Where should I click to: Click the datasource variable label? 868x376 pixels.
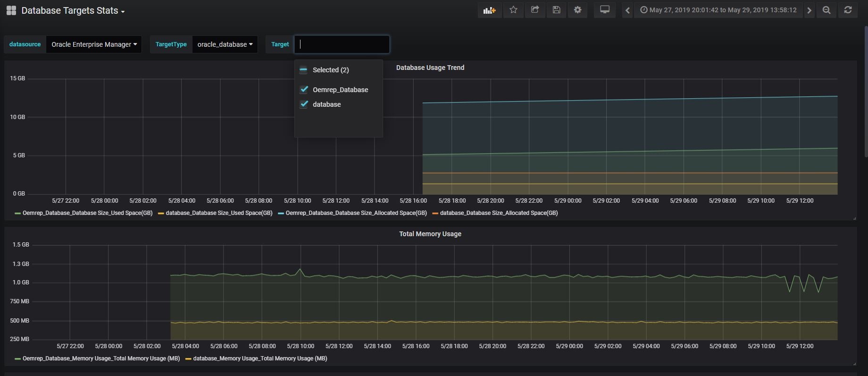pos(25,44)
